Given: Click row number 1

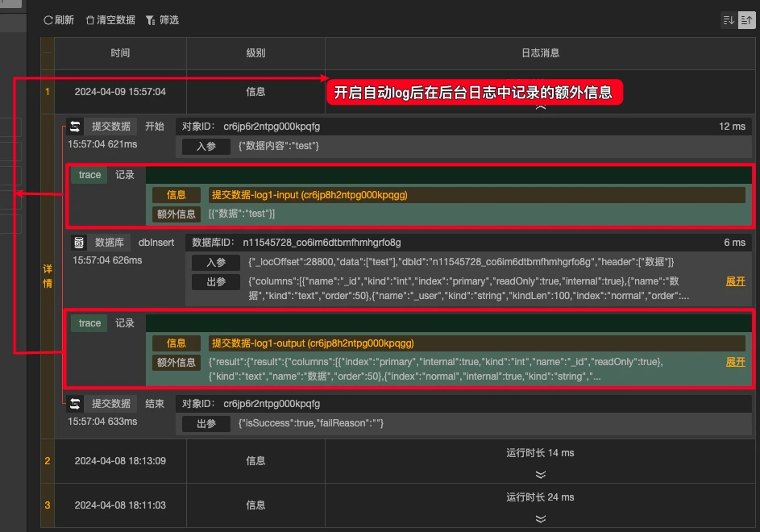Looking at the screenshot, I should pyautogui.click(x=47, y=92).
